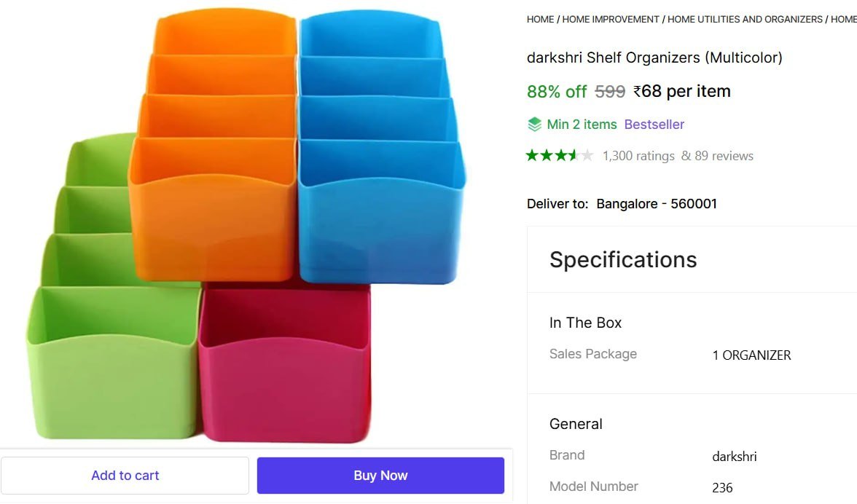The width and height of the screenshot is (857, 504).
Task: Navigate to HOME UTILITIES AND ORGANIZERS breadcrumb
Action: tap(745, 20)
